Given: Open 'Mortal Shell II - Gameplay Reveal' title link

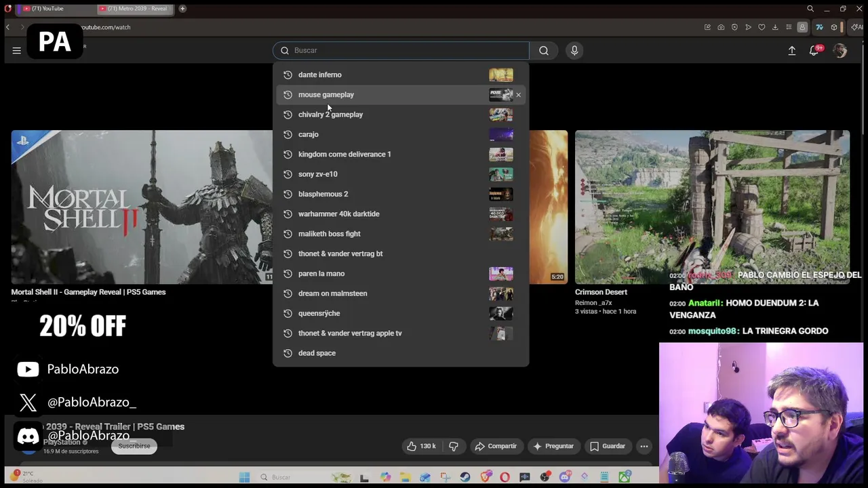Looking at the screenshot, I should (88, 292).
